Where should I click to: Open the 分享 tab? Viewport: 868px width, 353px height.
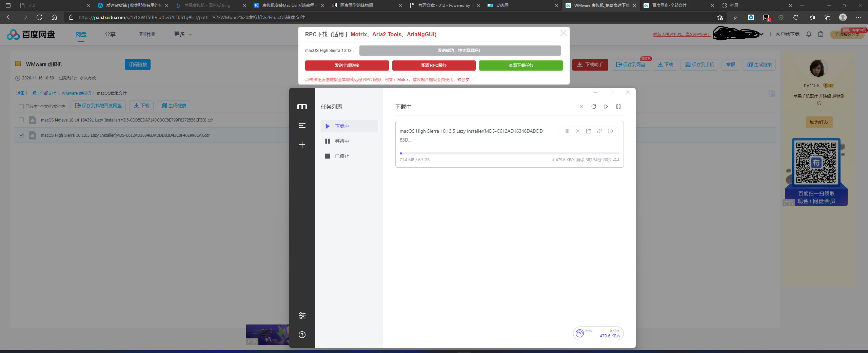(110, 34)
